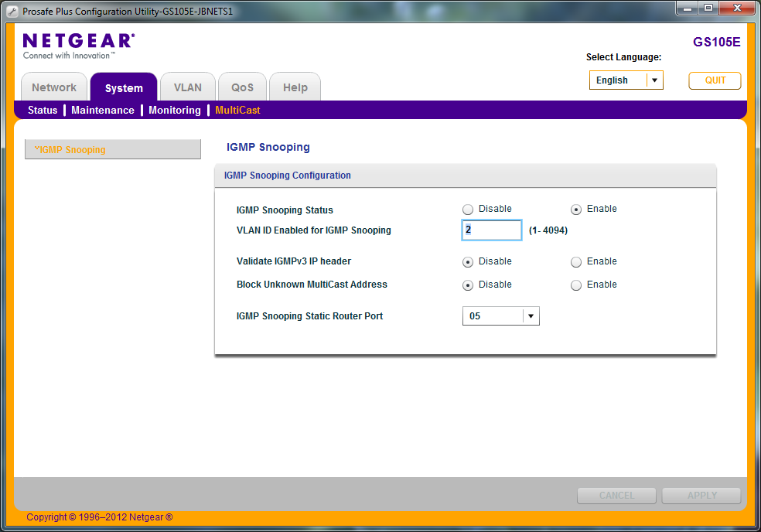This screenshot has width=761, height=532.
Task: Click the VLAN ID Enabled for IGMP Snooping label
Action: click(x=313, y=230)
